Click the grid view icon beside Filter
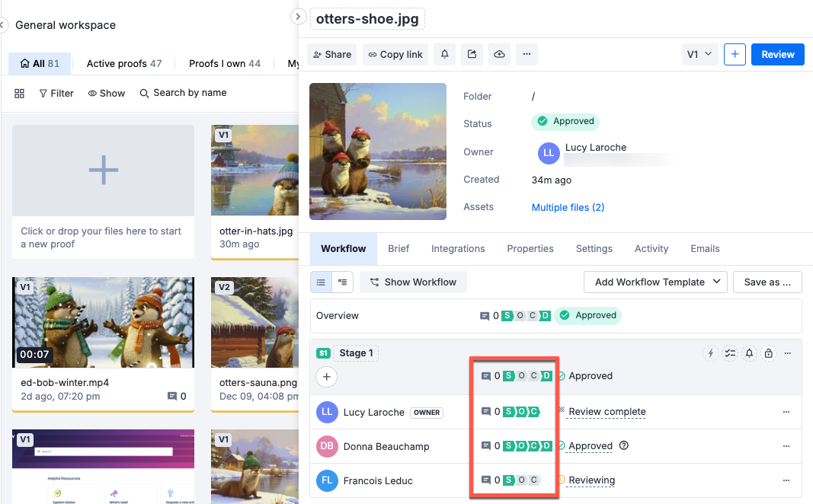The width and height of the screenshot is (813, 504). click(x=20, y=93)
